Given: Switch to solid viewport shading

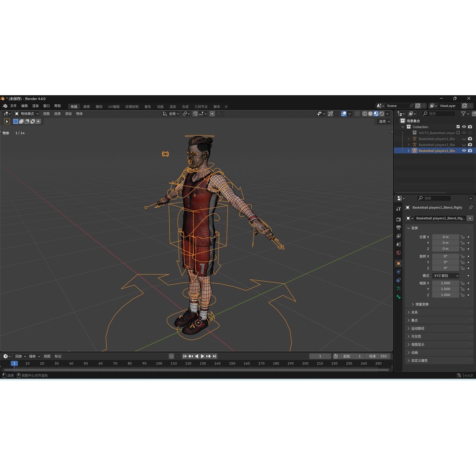Looking at the screenshot, I should coord(370,114).
